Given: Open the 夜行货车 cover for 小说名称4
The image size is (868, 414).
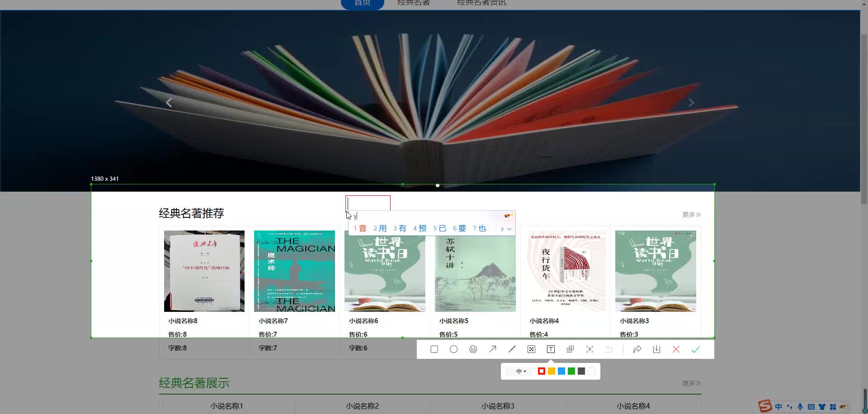Looking at the screenshot, I should coord(566,271).
